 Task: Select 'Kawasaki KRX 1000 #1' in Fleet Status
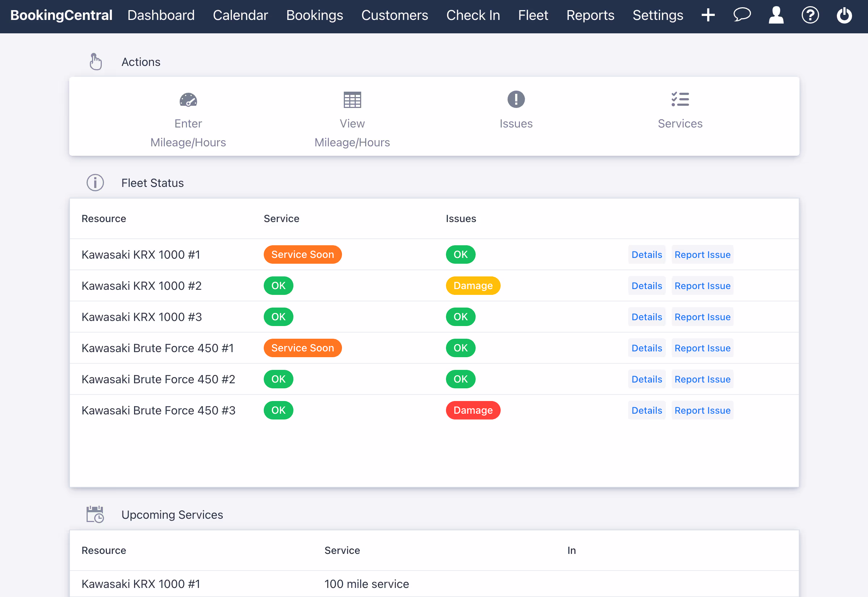[x=141, y=254]
